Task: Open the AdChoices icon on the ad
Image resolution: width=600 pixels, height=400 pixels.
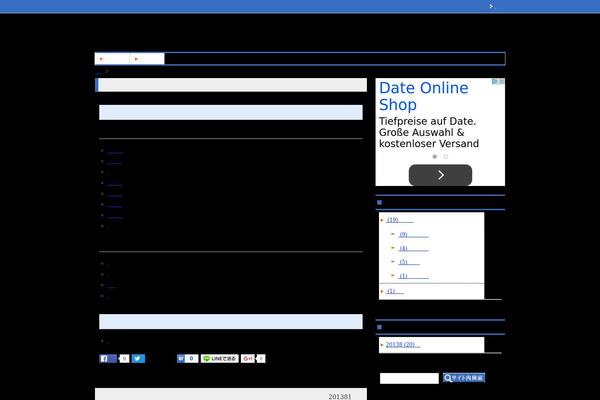Action: pyautogui.click(x=495, y=82)
